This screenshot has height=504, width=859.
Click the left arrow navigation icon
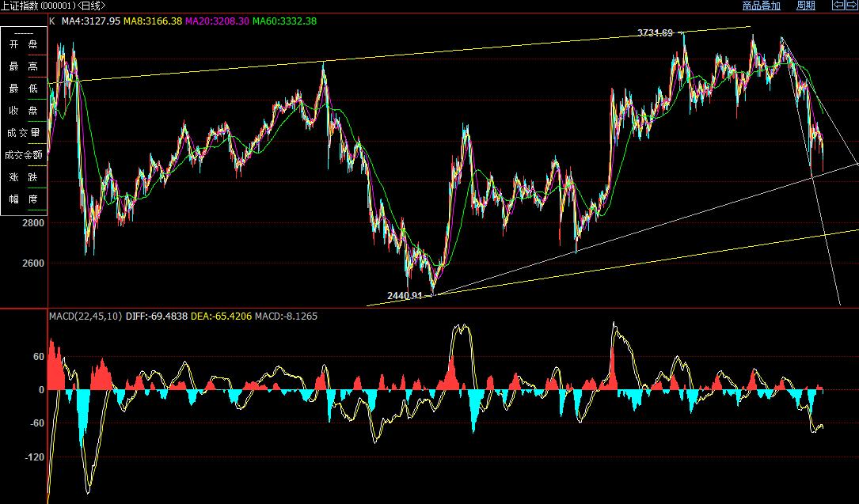tap(838, 6)
